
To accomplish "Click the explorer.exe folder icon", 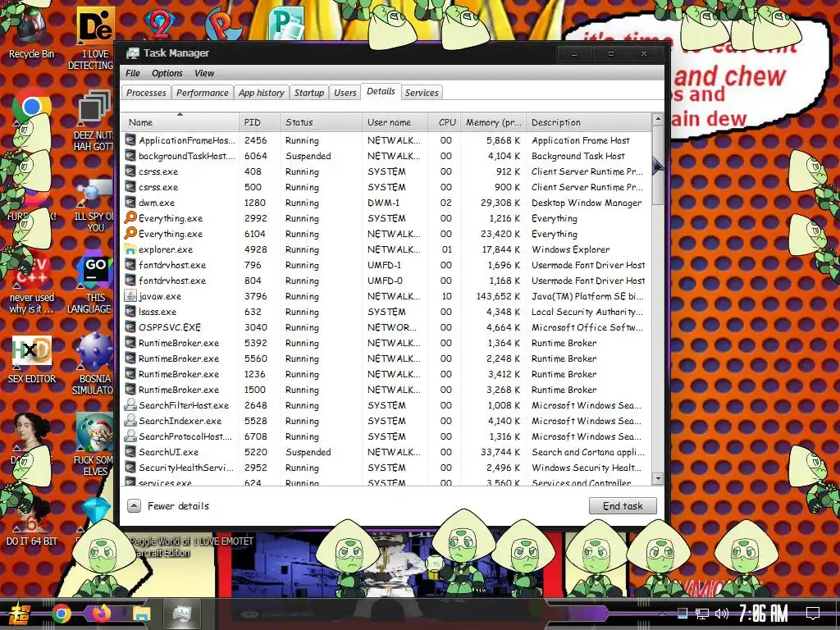I will [130, 249].
